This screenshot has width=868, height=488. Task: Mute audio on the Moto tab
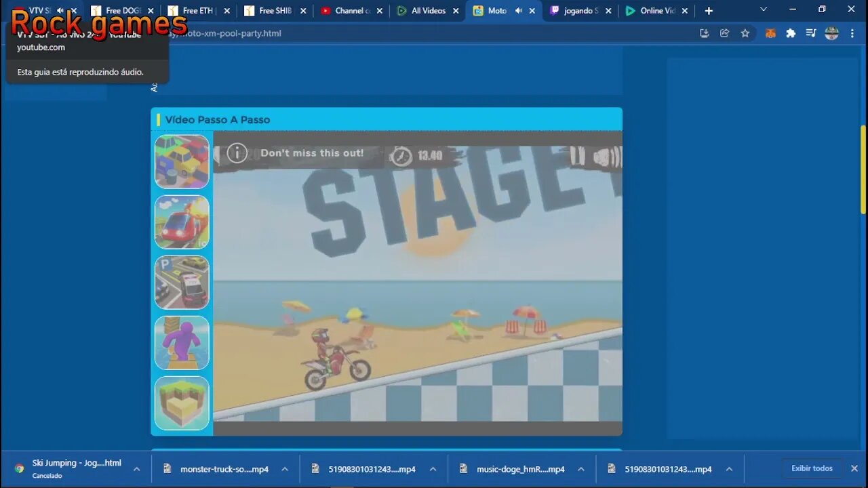tap(519, 11)
